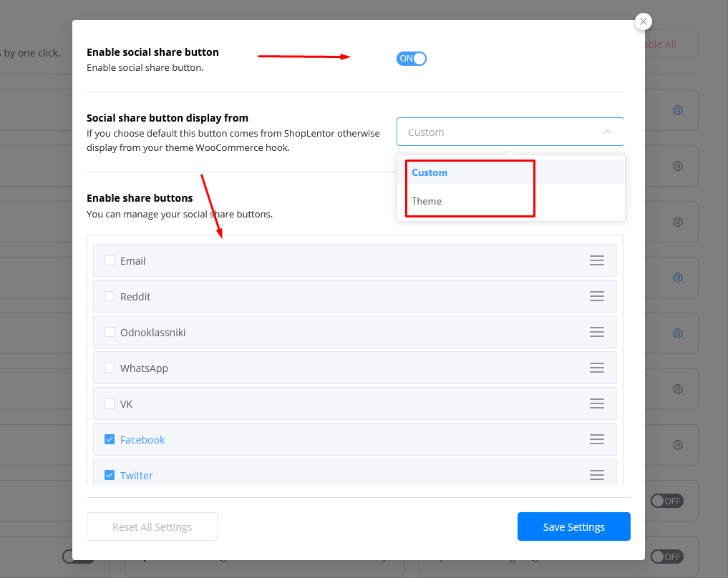Turn off the social share button toggle
This screenshot has height=578, width=728.
[411, 59]
